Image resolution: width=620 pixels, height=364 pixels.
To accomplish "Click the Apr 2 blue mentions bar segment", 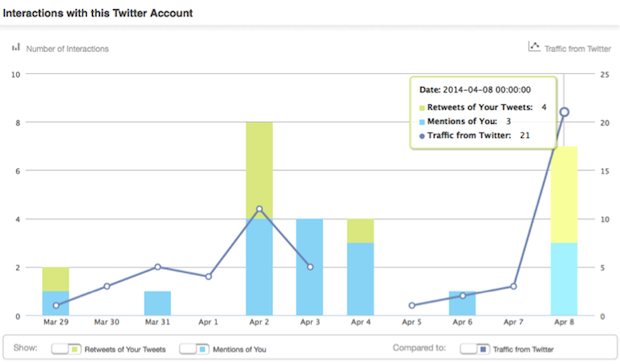I will tap(259, 267).
